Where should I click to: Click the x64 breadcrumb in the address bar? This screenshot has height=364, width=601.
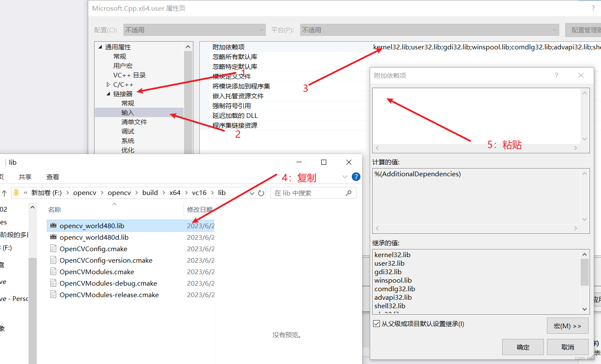tap(175, 192)
